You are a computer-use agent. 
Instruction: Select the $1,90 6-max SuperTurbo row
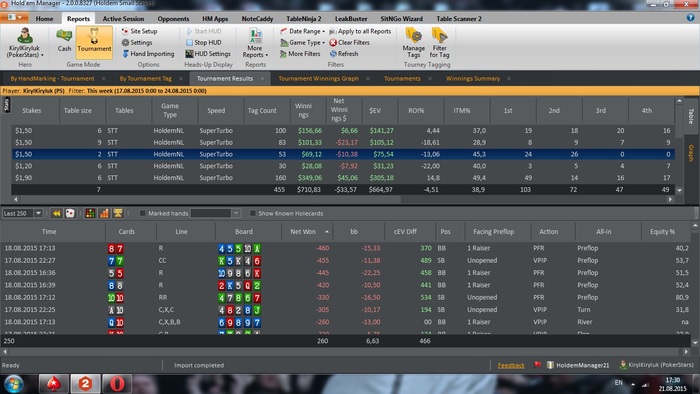(x=343, y=178)
